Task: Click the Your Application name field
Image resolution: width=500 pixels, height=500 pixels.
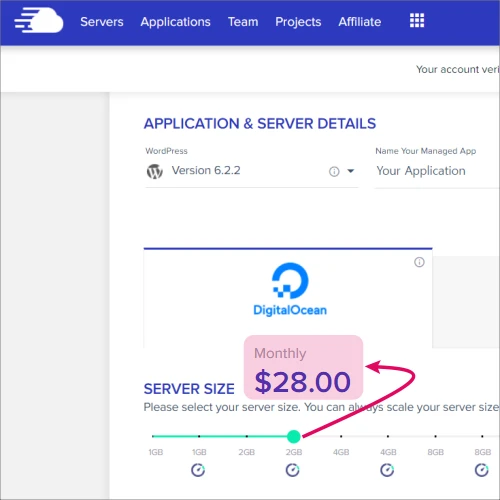Action: tap(437, 171)
